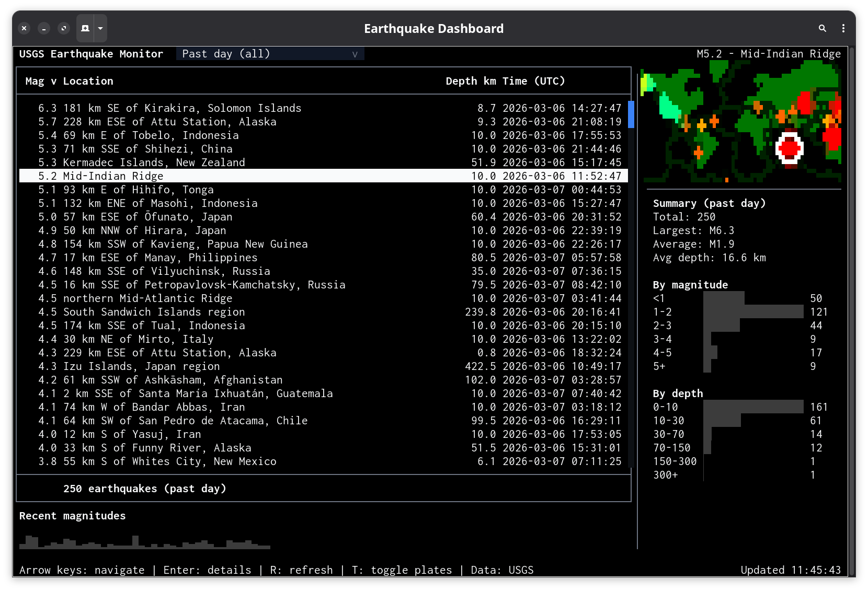The image size is (868, 591).
Task: Open the Past day (all) dropdown
Action: pos(270,54)
